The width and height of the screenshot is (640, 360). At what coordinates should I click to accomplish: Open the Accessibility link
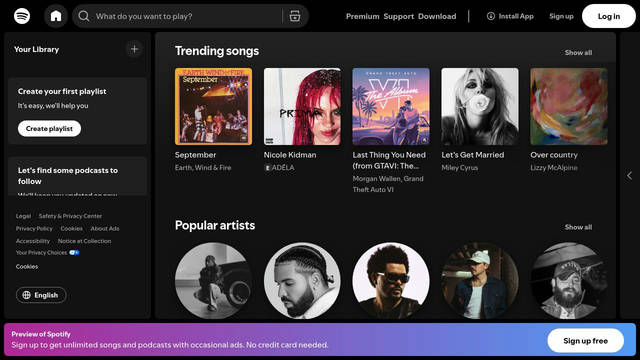coord(33,241)
